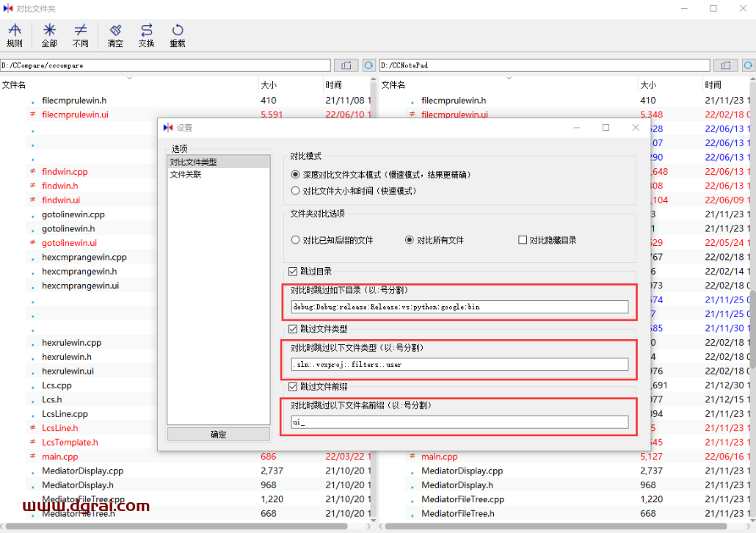Select findwin.ui in left pane
The height and width of the screenshot is (533, 756).
pyautogui.click(x=61, y=200)
